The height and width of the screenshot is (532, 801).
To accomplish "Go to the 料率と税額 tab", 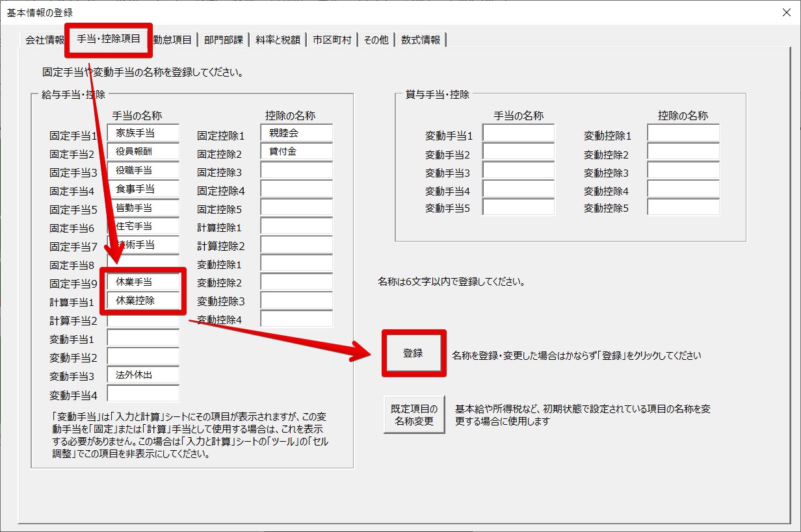I will pyautogui.click(x=278, y=40).
